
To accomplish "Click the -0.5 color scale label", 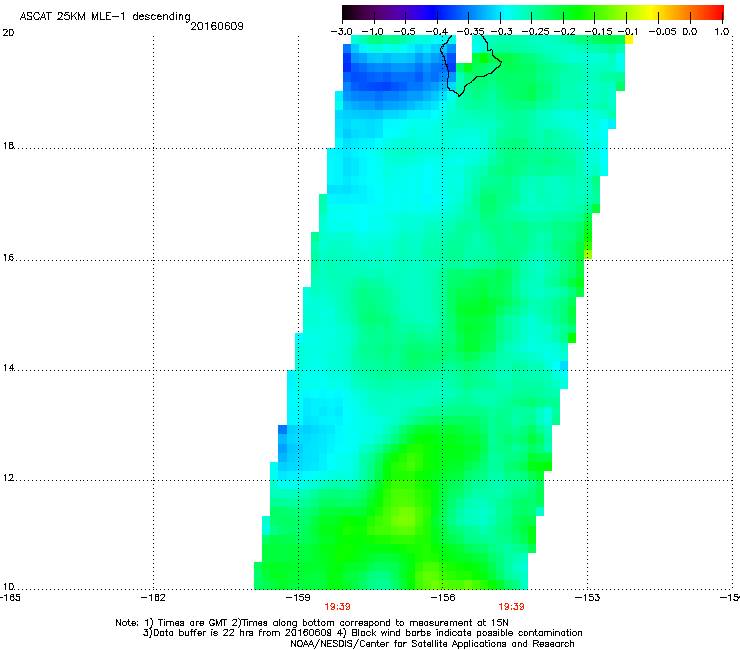I will (404, 32).
